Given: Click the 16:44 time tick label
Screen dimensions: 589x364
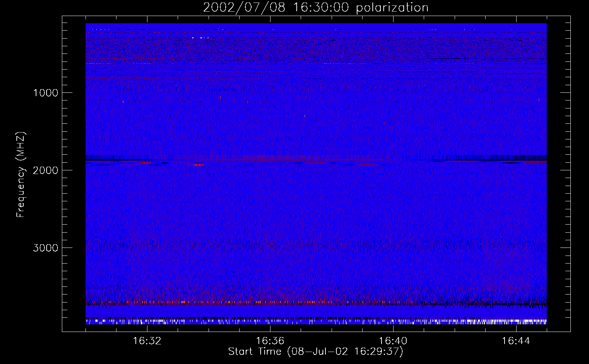Looking at the screenshot, I should tap(516, 341).
